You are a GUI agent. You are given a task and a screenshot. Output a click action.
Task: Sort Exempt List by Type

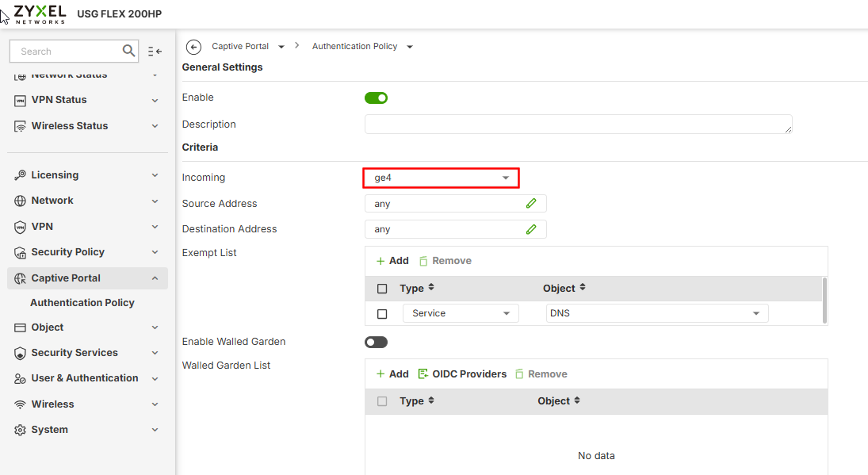431,287
